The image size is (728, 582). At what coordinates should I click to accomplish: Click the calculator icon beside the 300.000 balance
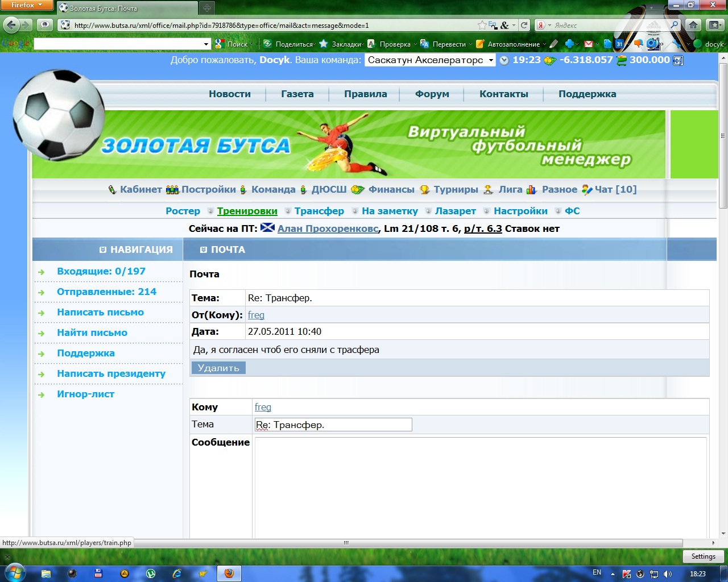[677, 60]
